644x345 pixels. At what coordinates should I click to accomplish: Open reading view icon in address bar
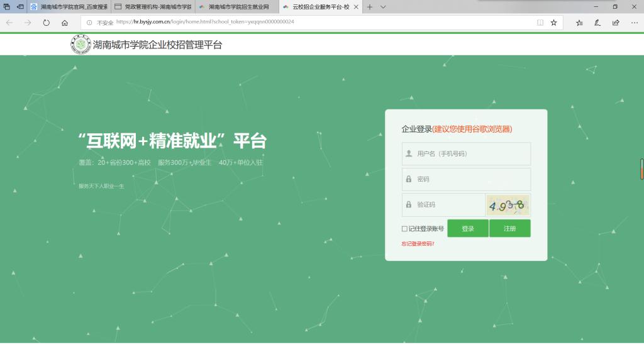[540, 23]
